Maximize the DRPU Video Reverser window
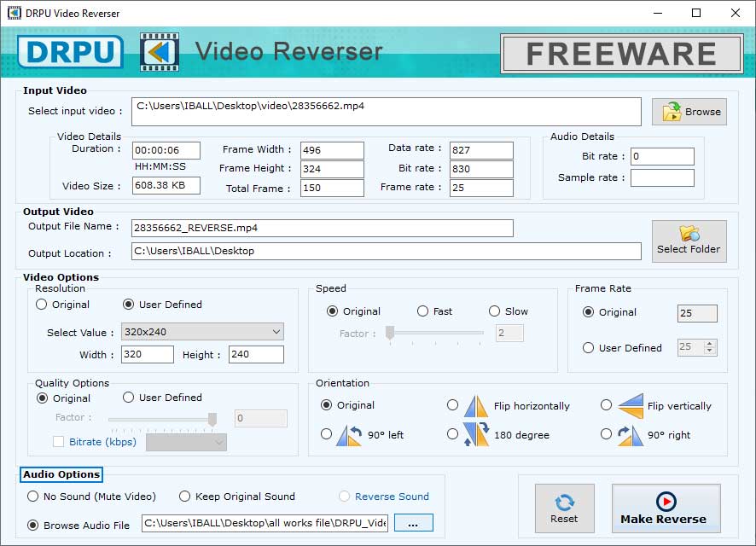This screenshot has height=546, width=756. coord(696,13)
